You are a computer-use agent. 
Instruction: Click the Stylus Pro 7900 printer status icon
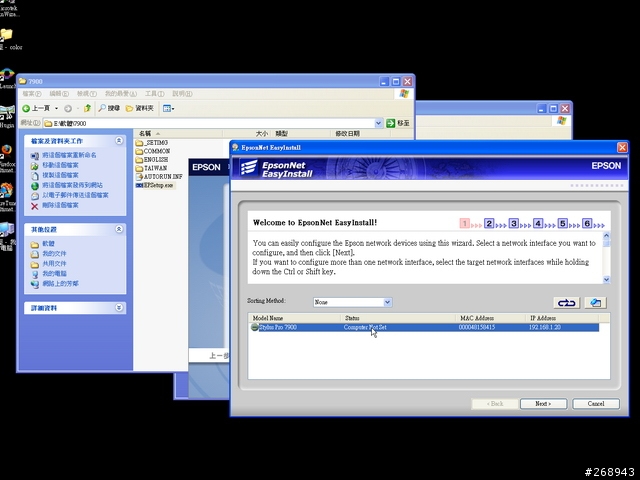[x=255, y=327]
